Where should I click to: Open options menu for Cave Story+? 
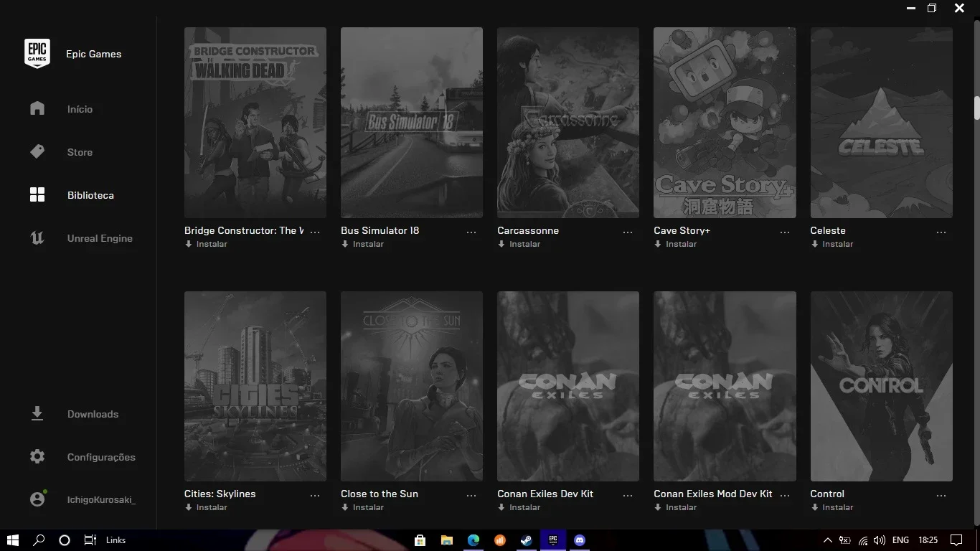(785, 232)
